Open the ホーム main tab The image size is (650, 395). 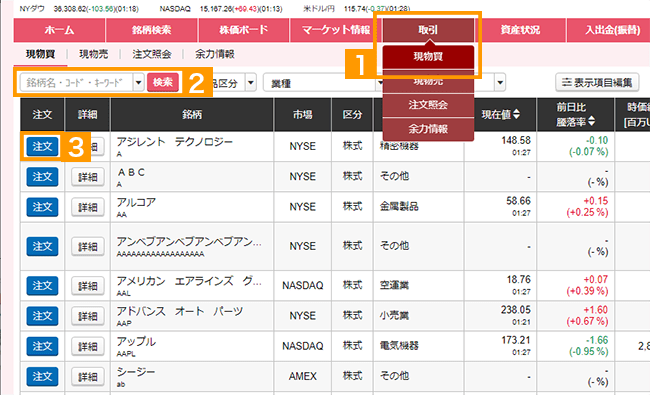(x=59, y=30)
